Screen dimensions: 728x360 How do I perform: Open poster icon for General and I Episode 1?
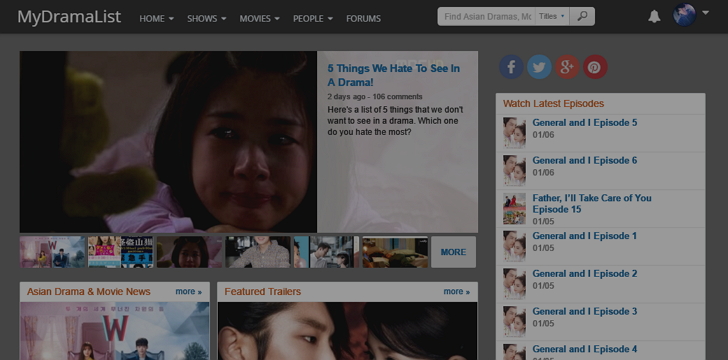(514, 246)
